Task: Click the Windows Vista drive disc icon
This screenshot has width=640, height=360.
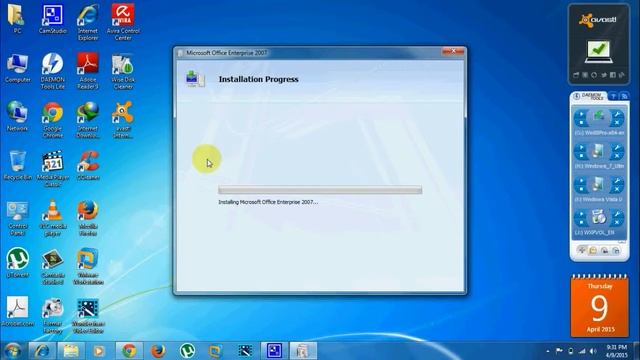Action: pos(599,184)
